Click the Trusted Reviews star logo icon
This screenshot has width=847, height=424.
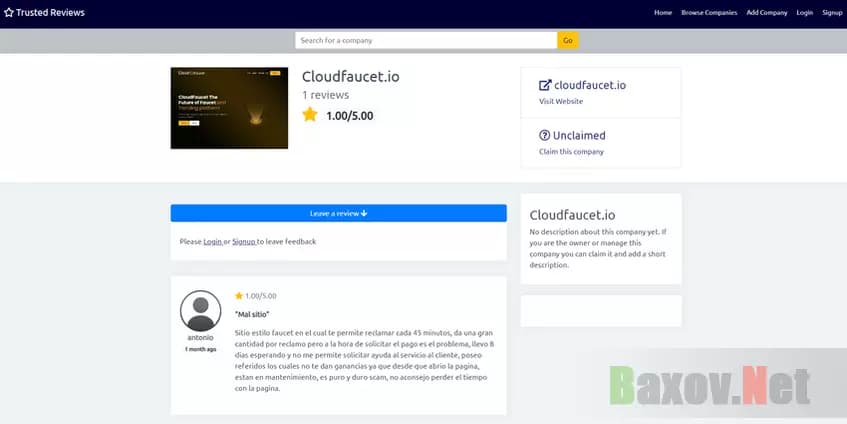[9, 13]
